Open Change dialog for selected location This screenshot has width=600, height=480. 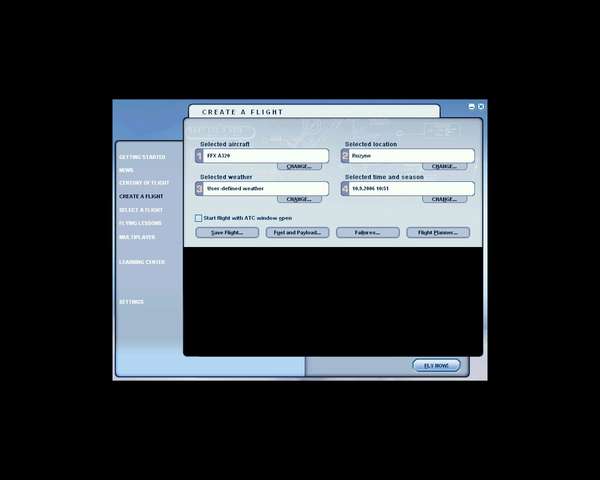444,167
